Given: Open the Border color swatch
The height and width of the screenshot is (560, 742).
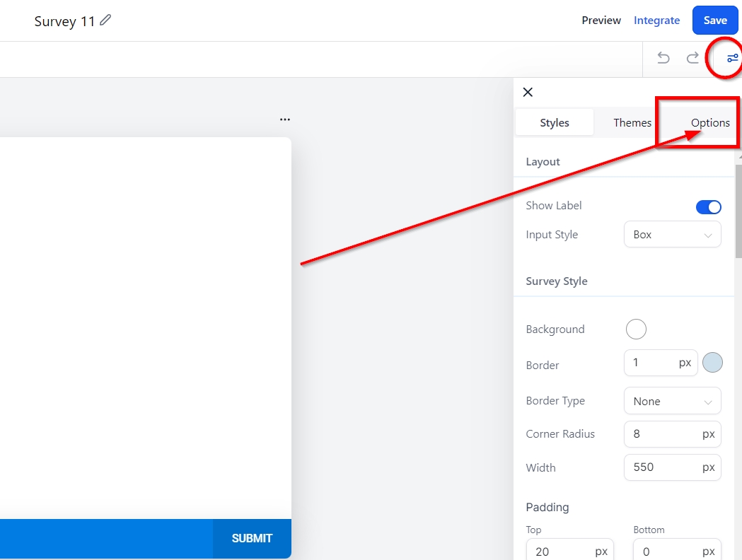Looking at the screenshot, I should point(712,363).
